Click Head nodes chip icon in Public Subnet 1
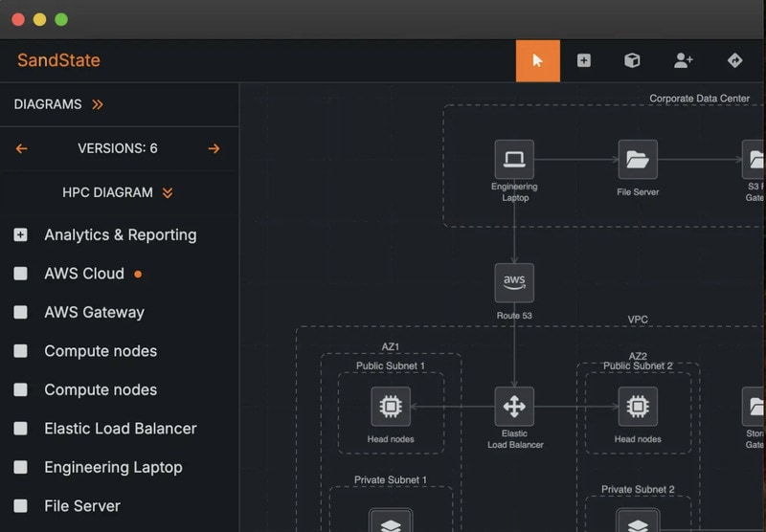 (x=391, y=407)
